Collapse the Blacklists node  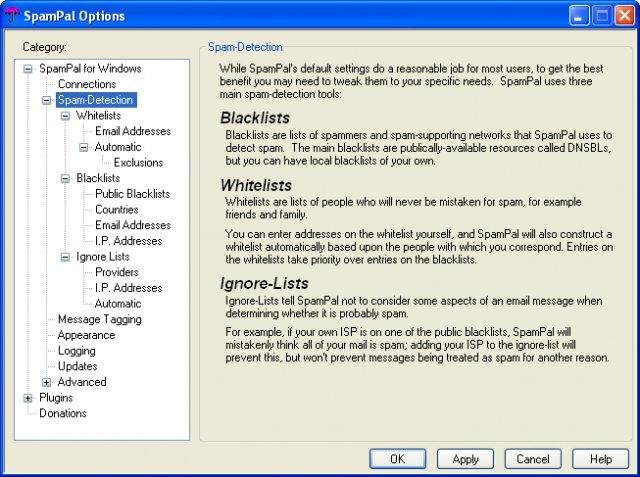click(x=65, y=178)
